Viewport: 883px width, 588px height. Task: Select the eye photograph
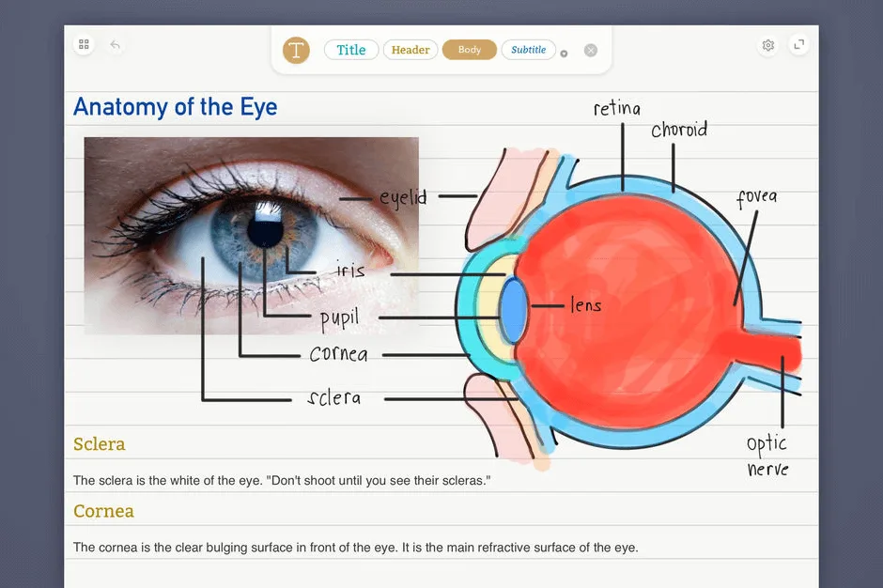[x=251, y=236]
